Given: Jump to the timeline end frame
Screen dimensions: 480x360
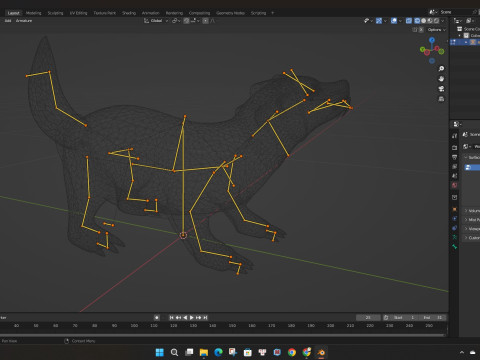Looking at the screenshot, I should tap(205, 318).
